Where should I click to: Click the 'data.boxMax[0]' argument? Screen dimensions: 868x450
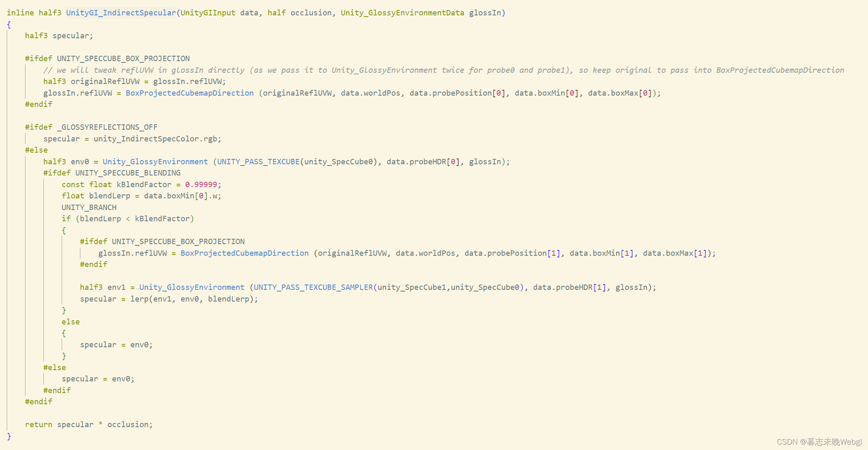pyautogui.click(x=620, y=93)
